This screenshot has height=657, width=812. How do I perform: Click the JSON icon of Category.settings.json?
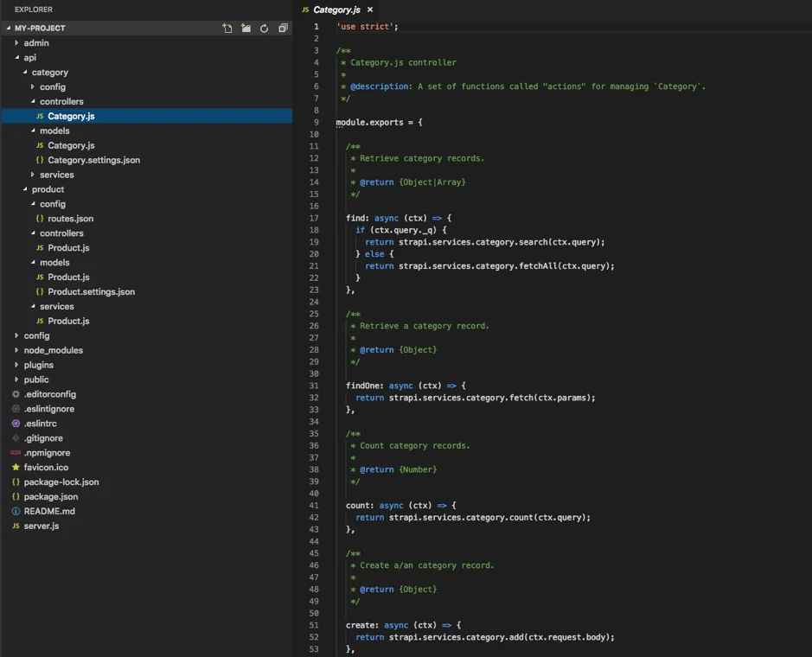[x=40, y=160]
